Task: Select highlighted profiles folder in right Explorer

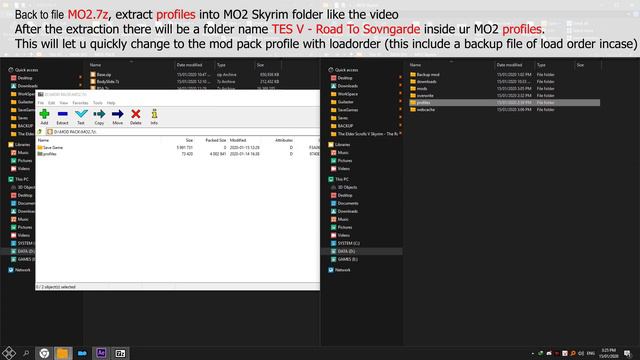Action: 504,102
